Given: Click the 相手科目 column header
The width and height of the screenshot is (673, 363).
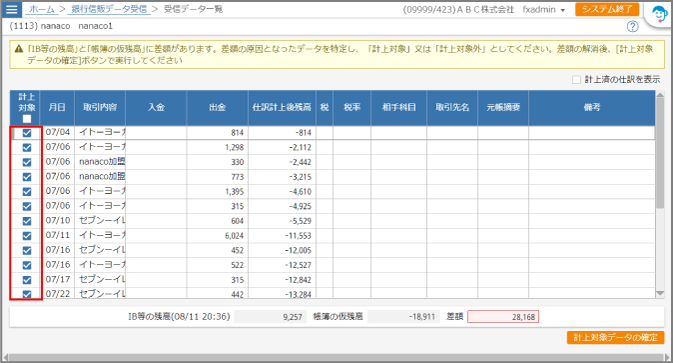Looking at the screenshot, I should (399, 108).
